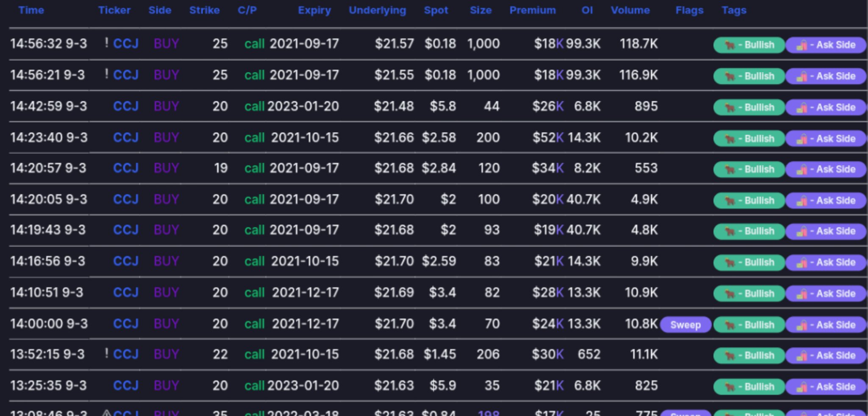868x416 pixels.
Task: Sort by the Time column header
Action: [31, 10]
